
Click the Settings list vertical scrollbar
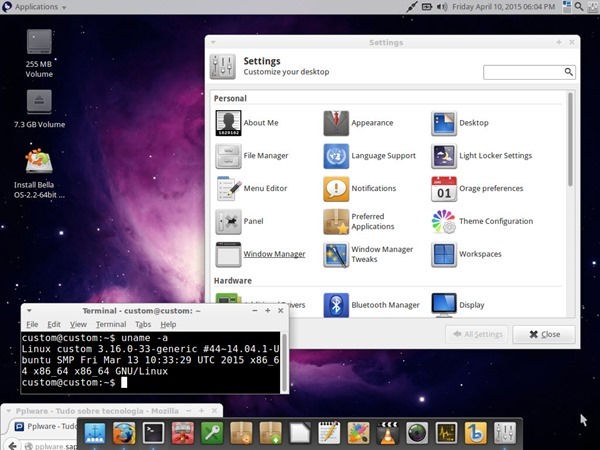[570, 140]
